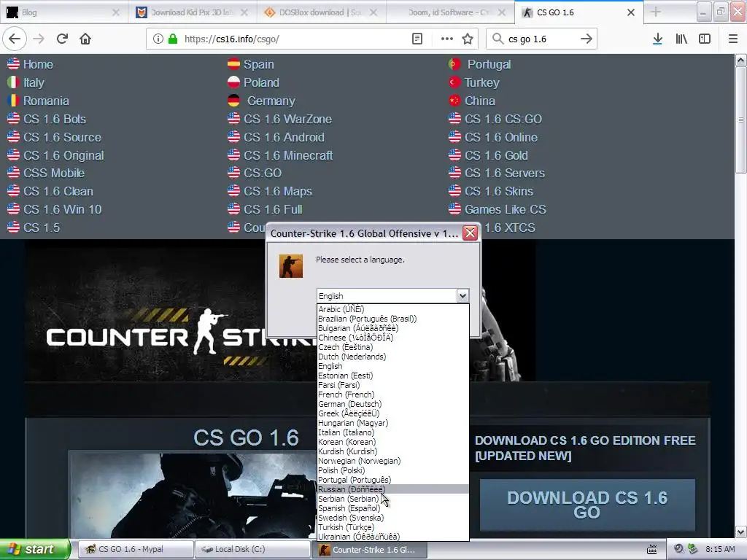Screen dimensions: 747x560
Task: Open the library icon in the toolbar
Action: [681, 39]
